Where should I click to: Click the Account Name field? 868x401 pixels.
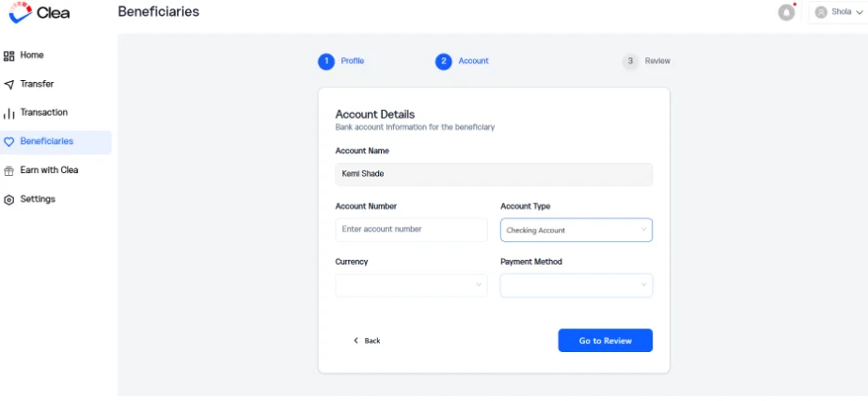click(494, 174)
